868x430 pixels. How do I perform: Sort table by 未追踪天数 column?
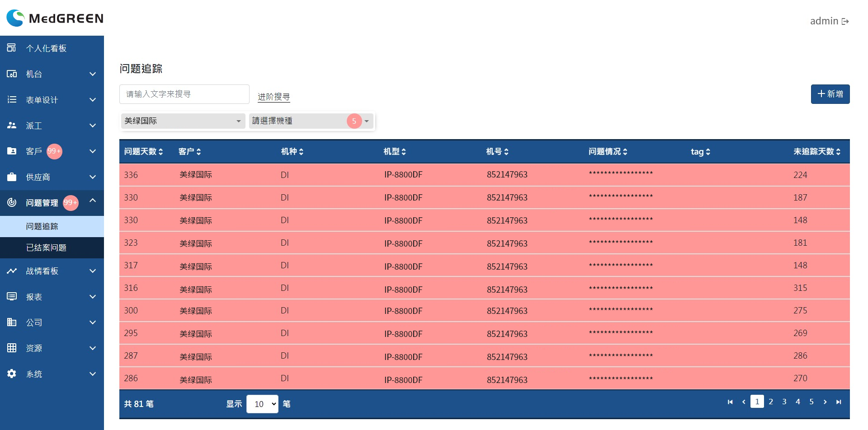[817, 151]
